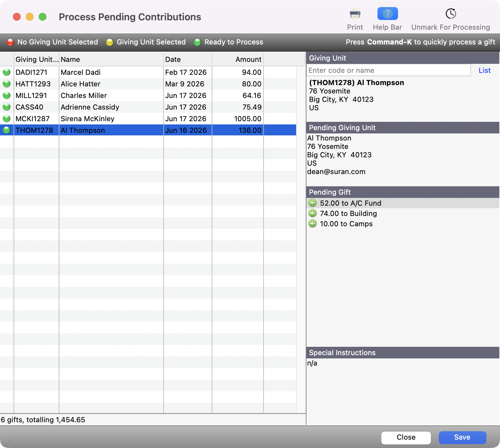The image size is (500, 448).
Task: Click green status dot for MILL1291 row
Action: click(x=6, y=95)
